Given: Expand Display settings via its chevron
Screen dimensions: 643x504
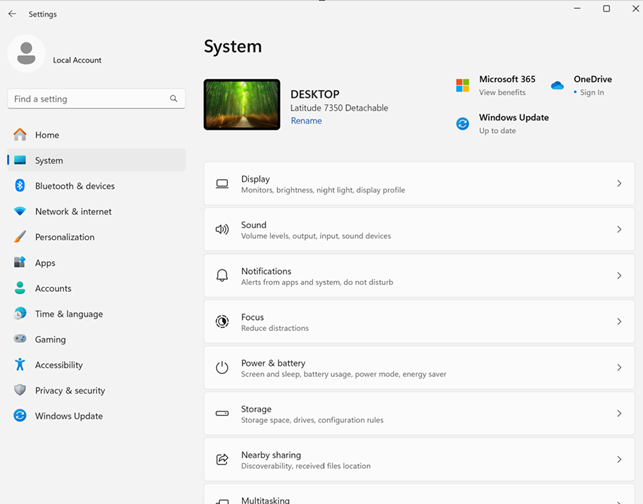Looking at the screenshot, I should click(619, 183).
